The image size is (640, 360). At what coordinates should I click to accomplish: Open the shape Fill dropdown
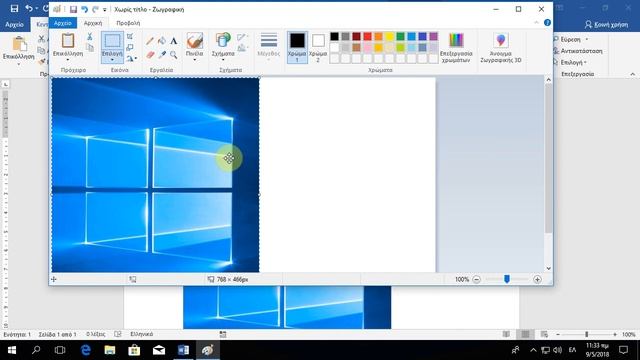[x=242, y=48]
